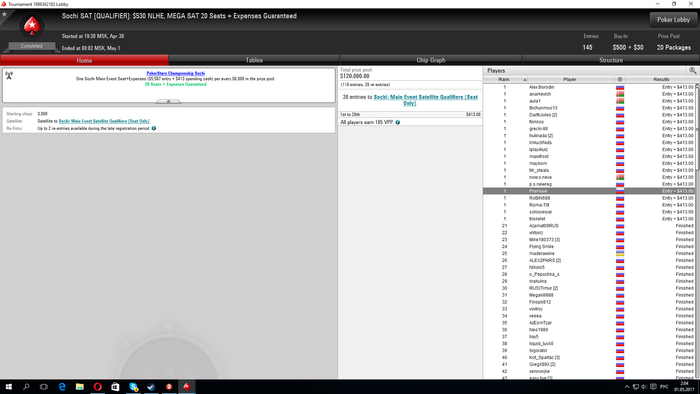This screenshot has height=394, width=700.
Task: Open Windows Store from taskbar
Action: [115, 387]
